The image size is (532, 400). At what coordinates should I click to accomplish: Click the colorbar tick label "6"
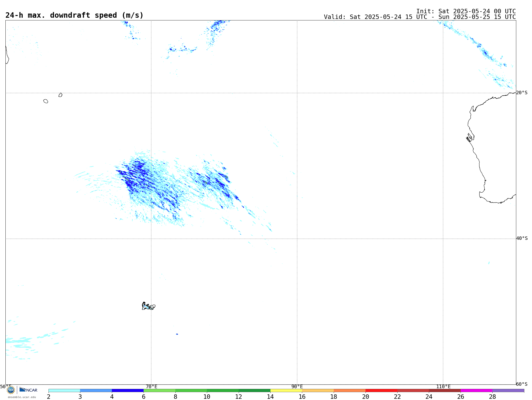[144, 397]
